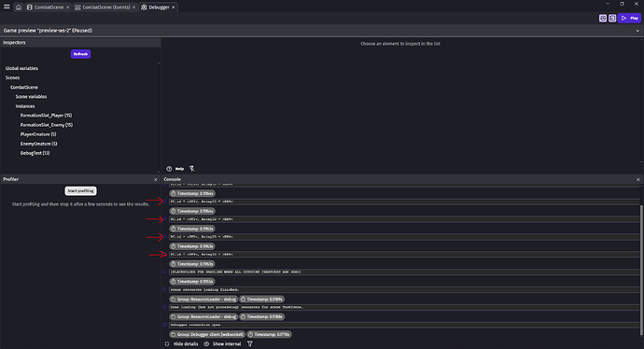Close the Profiler panel
This screenshot has height=349, width=644.
[155, 179]
